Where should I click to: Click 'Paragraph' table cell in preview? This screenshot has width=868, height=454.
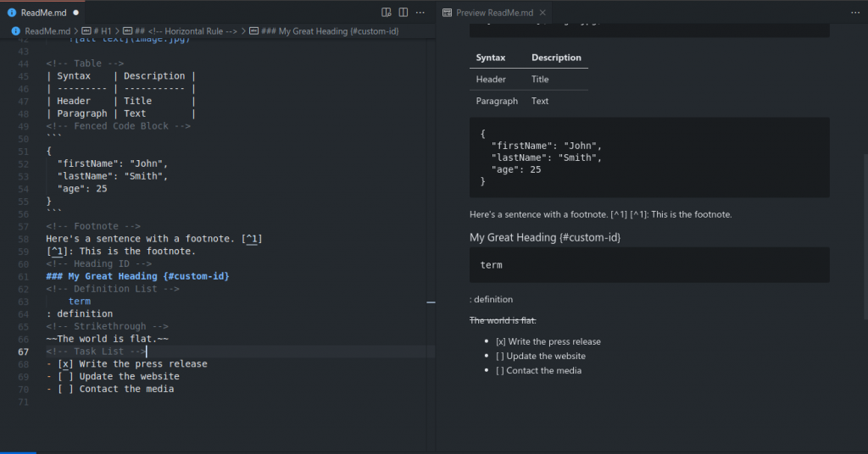[497, 101]
